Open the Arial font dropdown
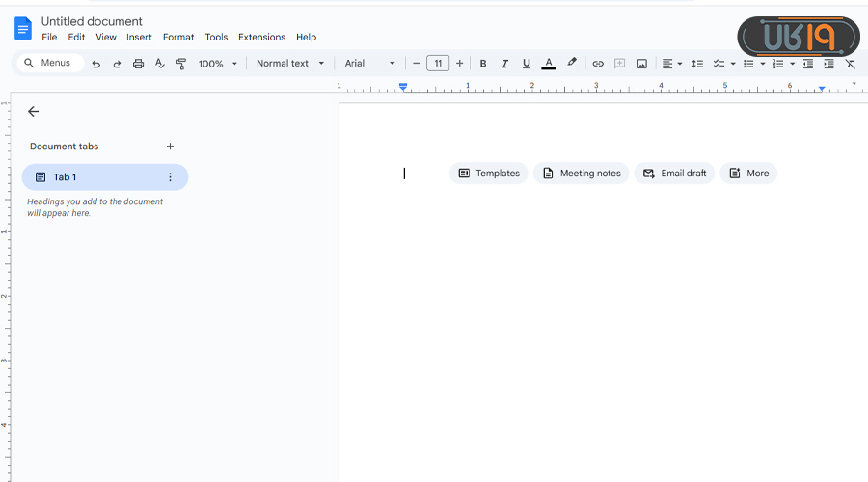 click(370, 64)
